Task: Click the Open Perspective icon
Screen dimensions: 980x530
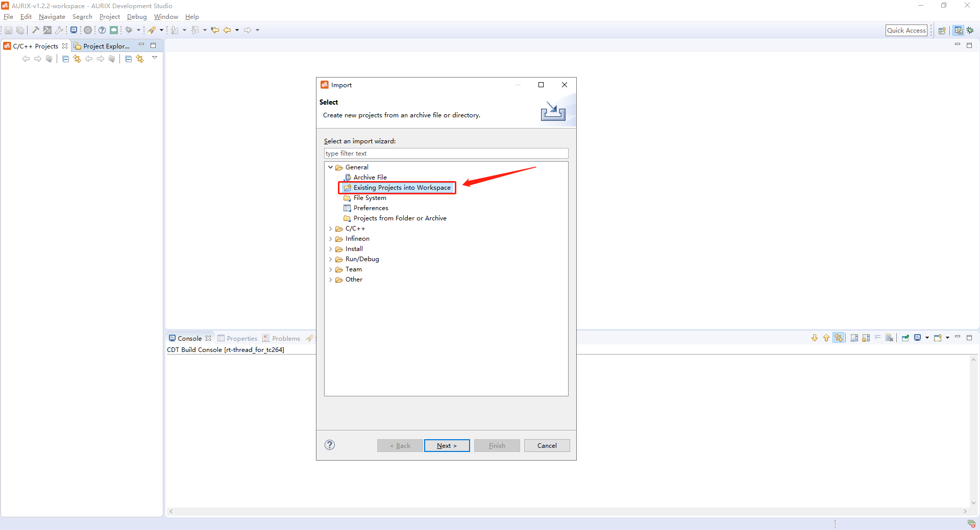Action: [x=942, y=31]
